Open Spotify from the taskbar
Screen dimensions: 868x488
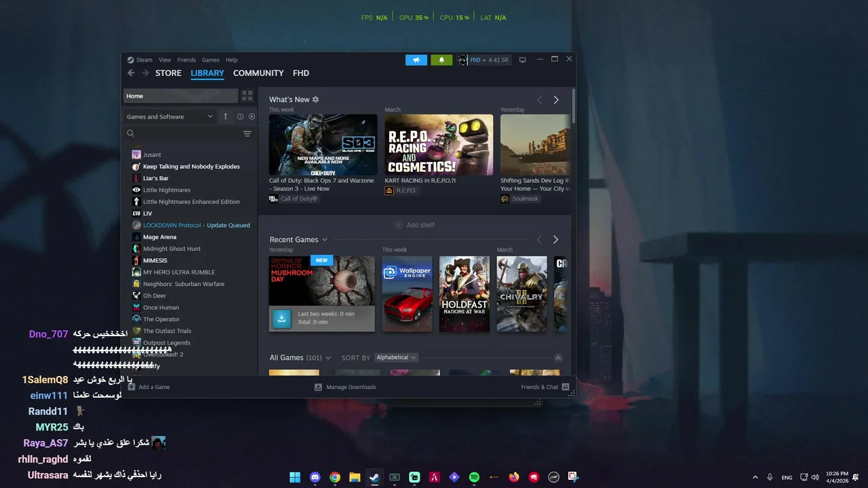coord(474,477)
